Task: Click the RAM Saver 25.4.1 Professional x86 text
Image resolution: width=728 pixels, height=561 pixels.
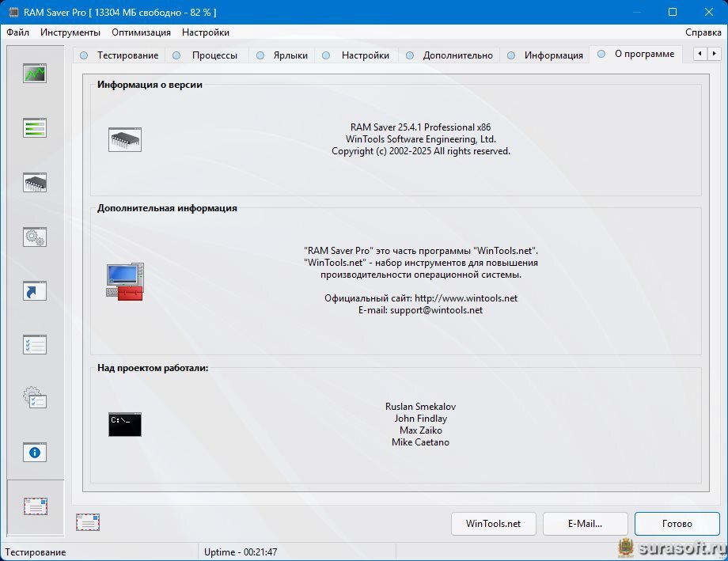Action: [x=420, y=127]
